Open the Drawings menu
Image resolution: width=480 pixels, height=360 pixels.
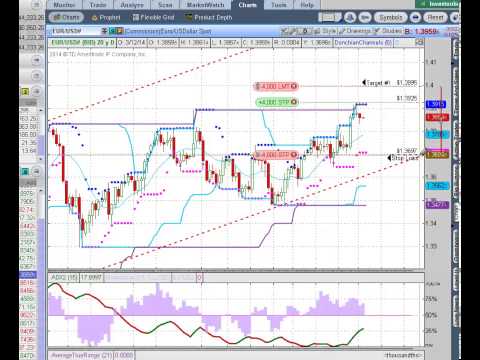click(355, 31)
